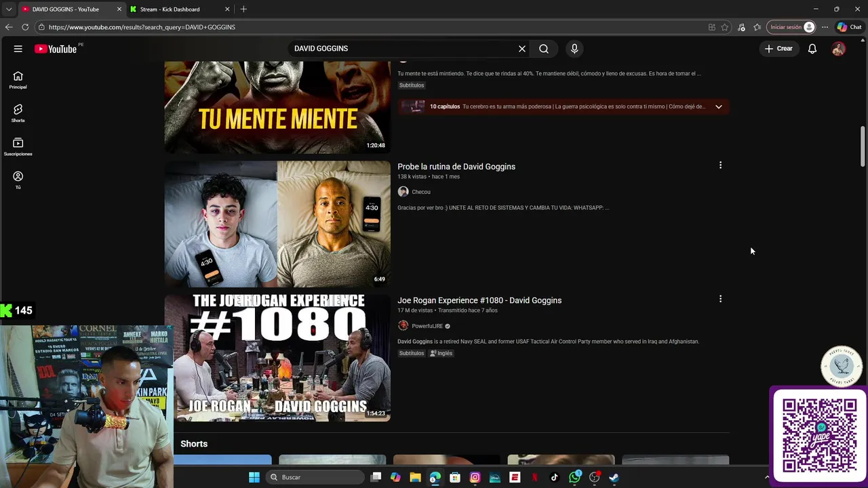
Task: Click the 10 capítulos label
Action: 445,106
